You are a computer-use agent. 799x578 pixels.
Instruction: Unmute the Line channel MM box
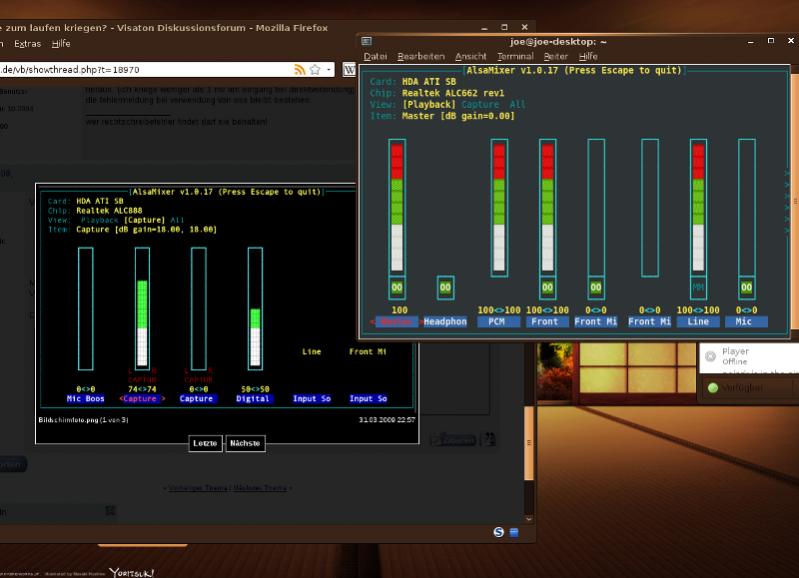pos(698,287)
